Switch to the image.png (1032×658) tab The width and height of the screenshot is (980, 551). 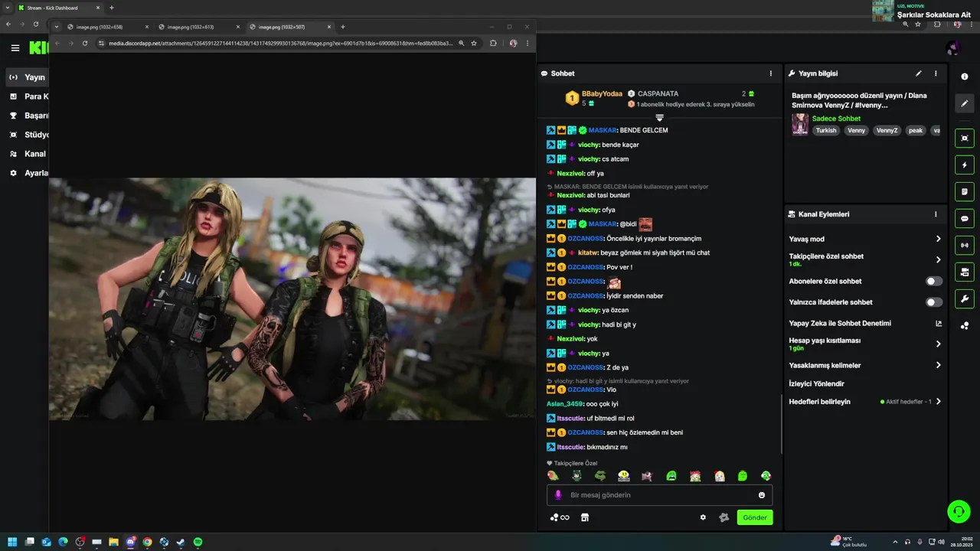[x=108, y=27]
